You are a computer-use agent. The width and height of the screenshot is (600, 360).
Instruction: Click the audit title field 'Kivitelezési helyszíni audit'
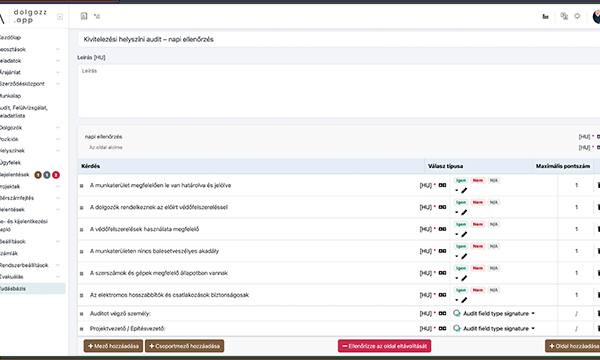pyautogui.click(x=339, y=39)
